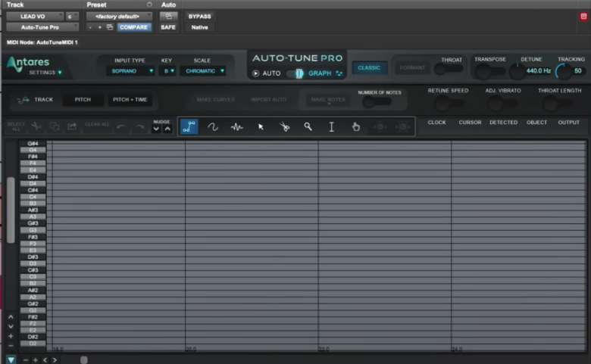The width and height of the screenshot is (591, 364).
Task: Click the vertical zoom out minus icon
Action: coord(11,345)
